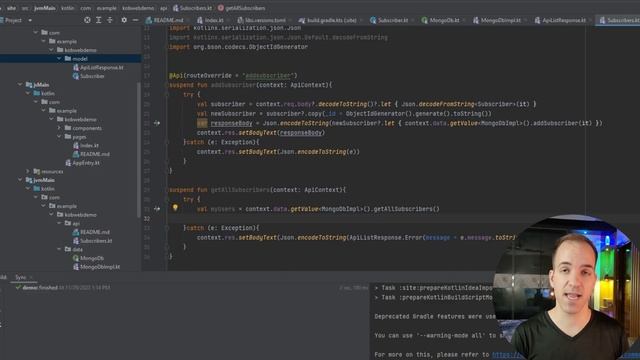Screen dimensions: 640x360
Task: Click the jvmMain module folder icon
Action: [29, 180]
